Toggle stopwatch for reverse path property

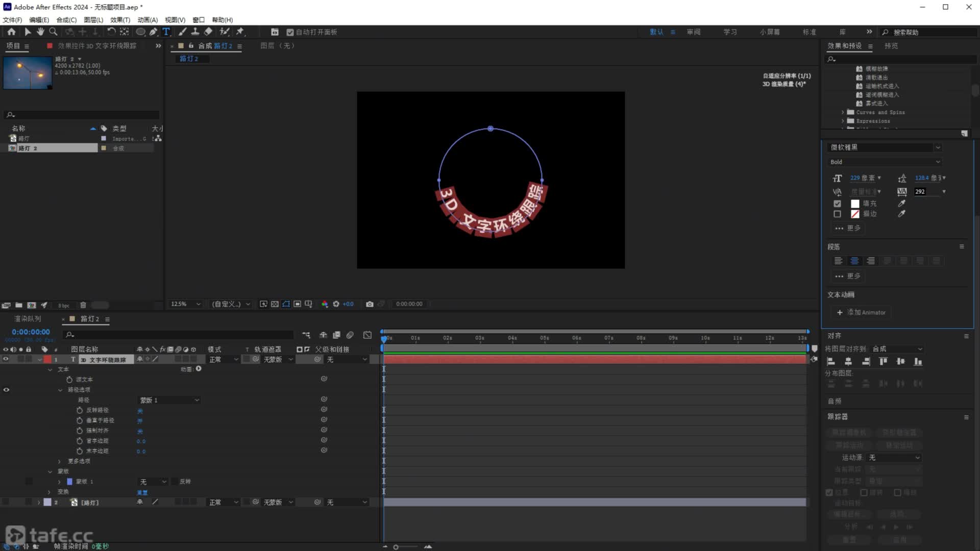pyautogui.click(x=79, y=410)
